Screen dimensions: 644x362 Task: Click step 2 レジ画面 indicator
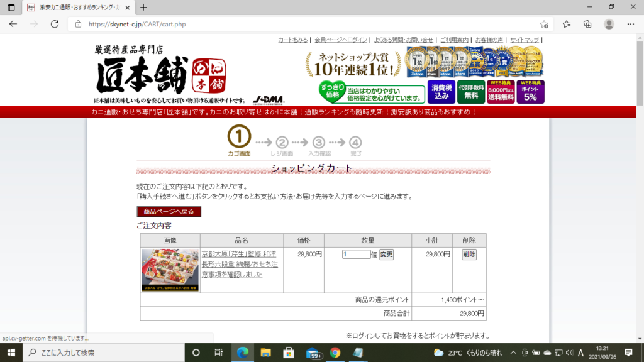(282, 146)
